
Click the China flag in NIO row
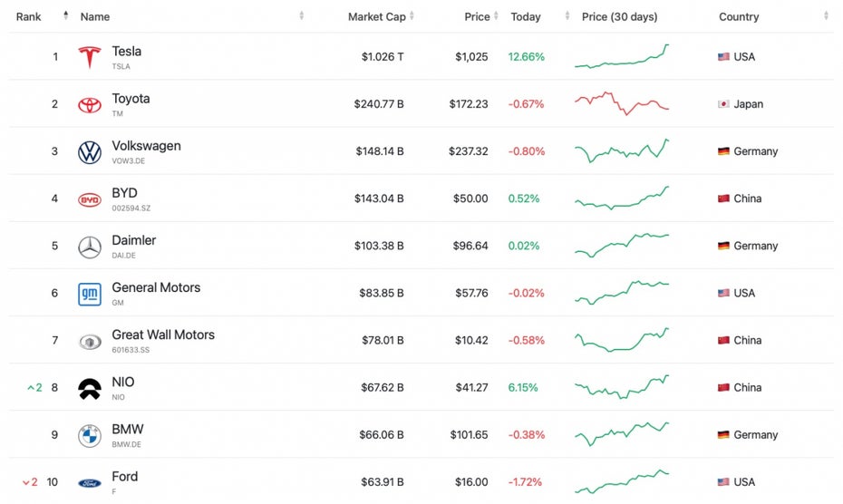click(723, 388)
